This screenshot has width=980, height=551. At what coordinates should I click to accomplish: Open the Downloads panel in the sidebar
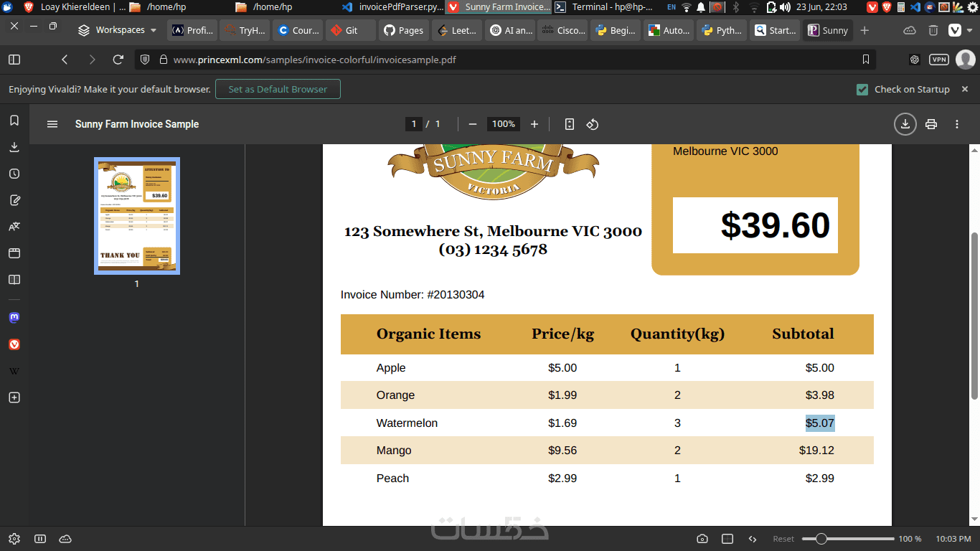(x=14, y=147)
